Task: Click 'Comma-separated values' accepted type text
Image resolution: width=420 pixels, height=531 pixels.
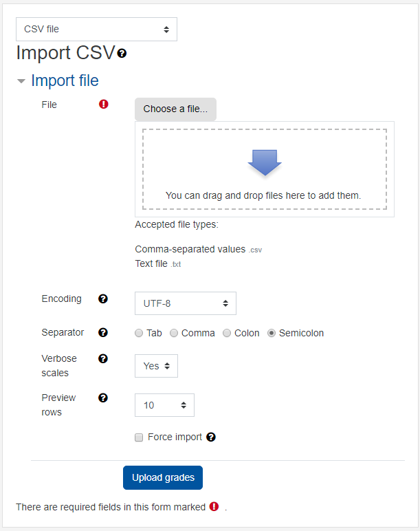Action: pyautogui.click(x=190, y=249)
